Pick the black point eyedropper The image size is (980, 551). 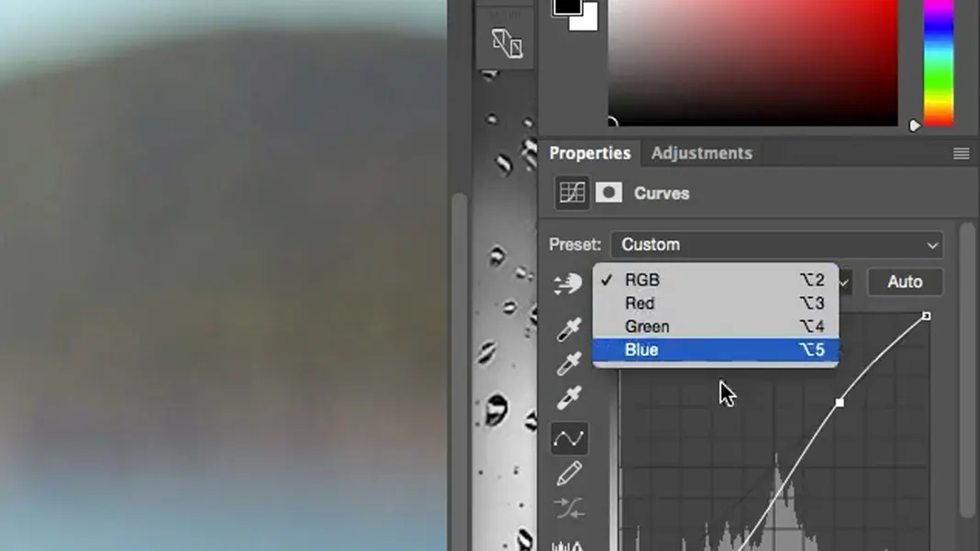[569, 329]
